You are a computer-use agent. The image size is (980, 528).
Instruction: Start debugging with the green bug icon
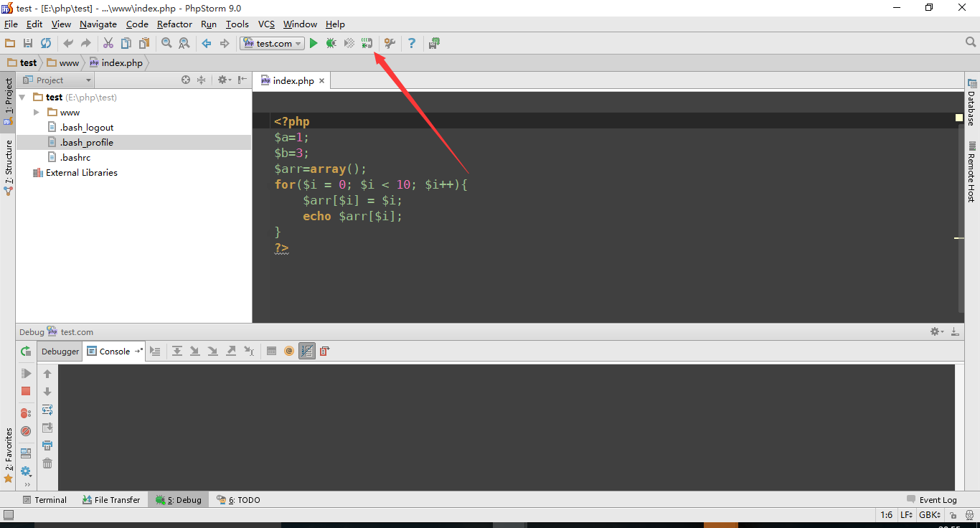point(331,44)
